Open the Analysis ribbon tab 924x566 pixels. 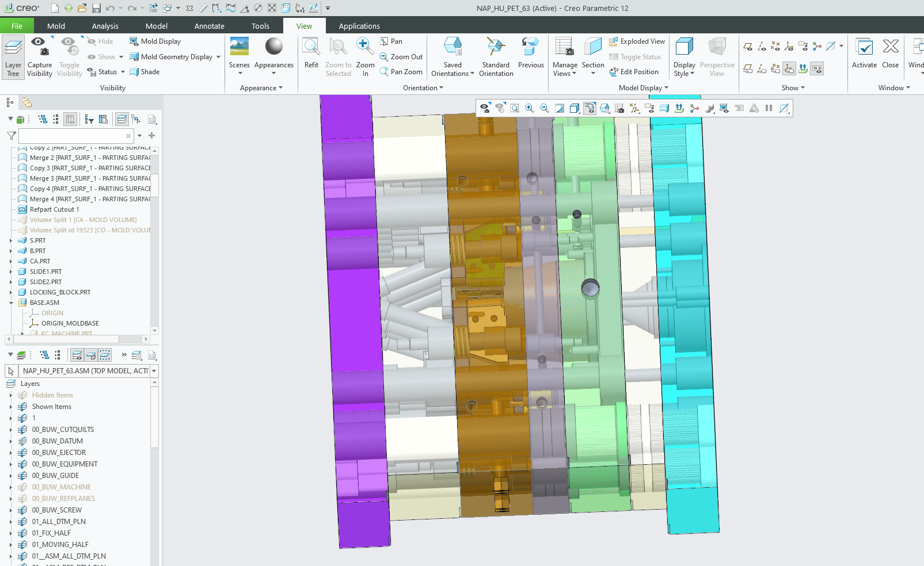click(105, 26)
